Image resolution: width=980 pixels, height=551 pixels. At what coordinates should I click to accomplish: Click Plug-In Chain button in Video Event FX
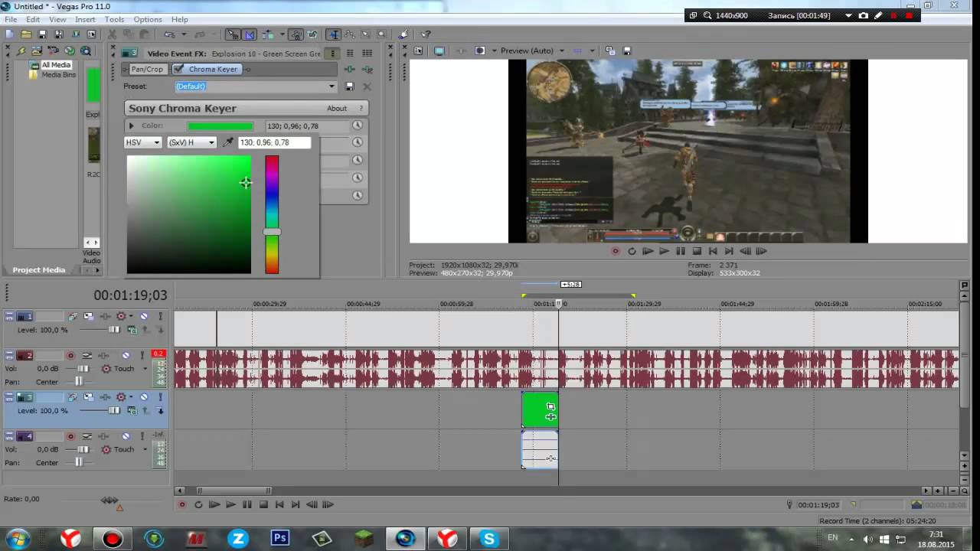pyautogui.click(x=350, y=69)
